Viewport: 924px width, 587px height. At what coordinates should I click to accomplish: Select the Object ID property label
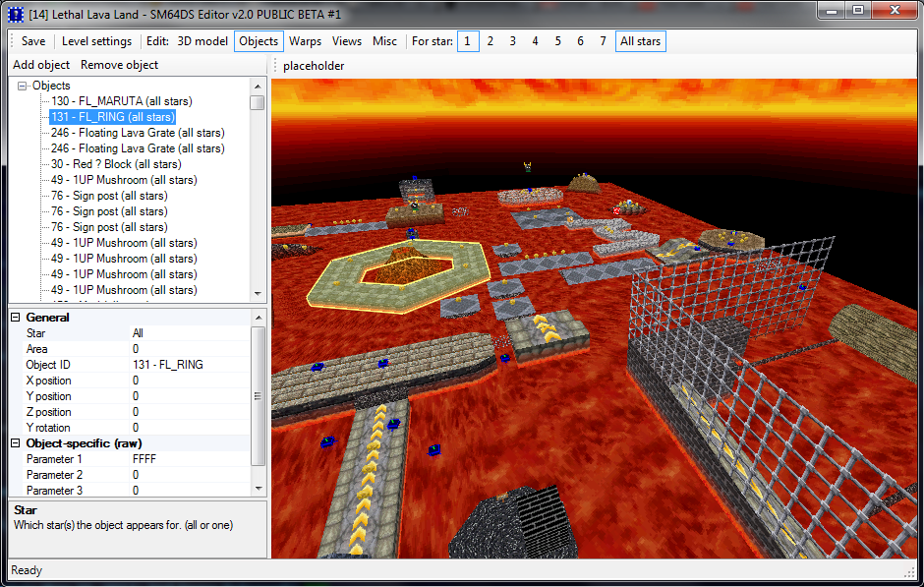point(48,365)
